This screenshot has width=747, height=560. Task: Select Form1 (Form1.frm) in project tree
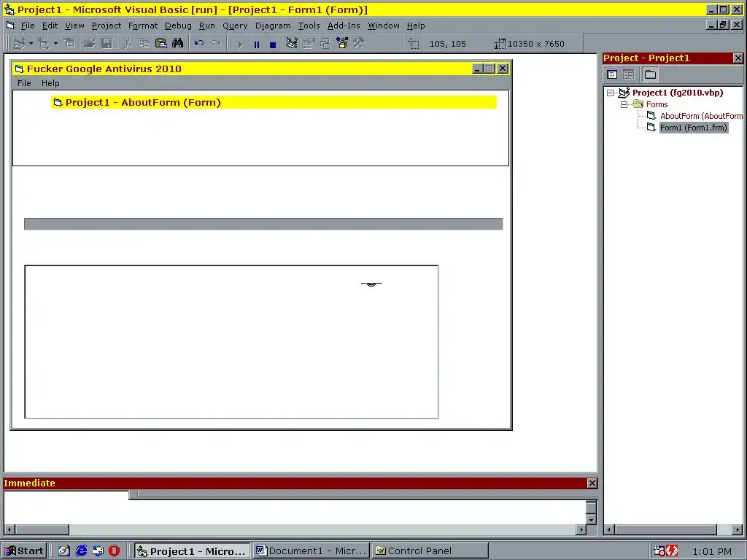coord(694,128)
